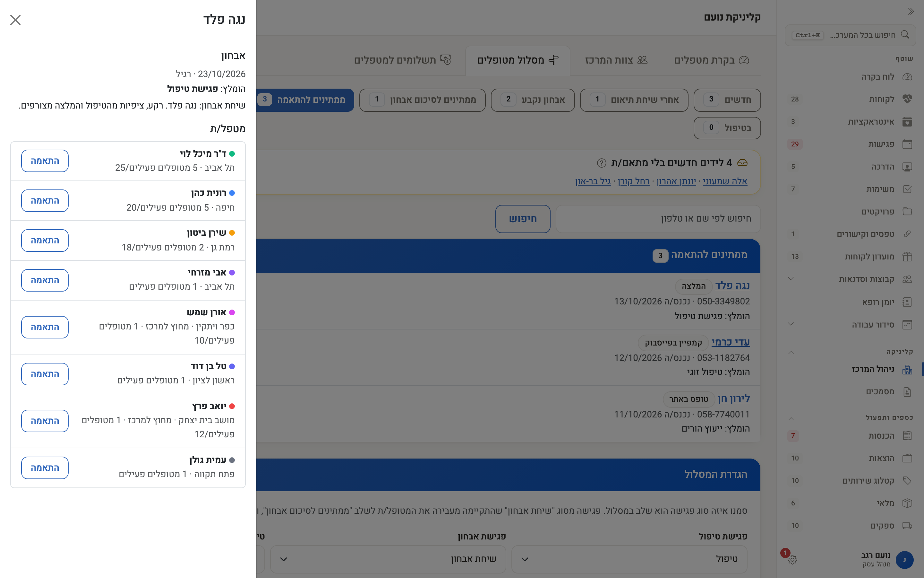This screenshot has height=578, width=924.
Task: Expand סידור עבודה submenu
Action: [791, 325]
